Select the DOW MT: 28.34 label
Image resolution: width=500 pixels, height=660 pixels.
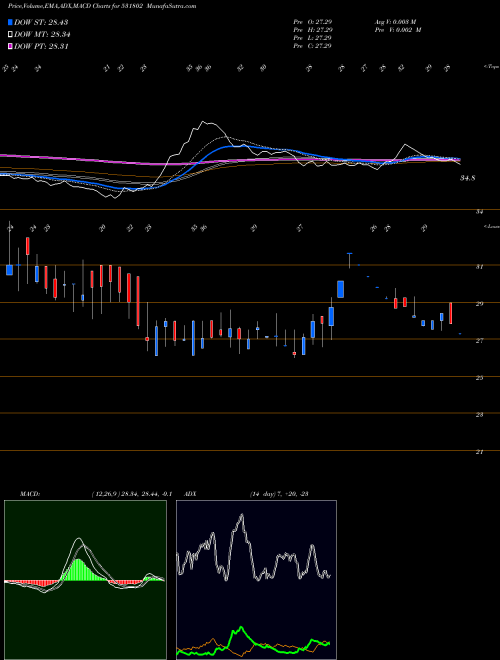(x=42, y=35)
